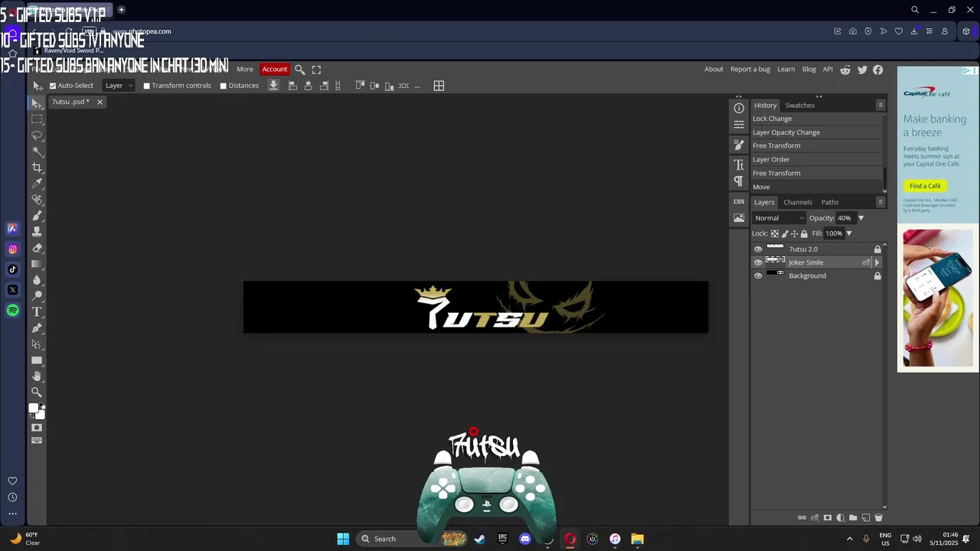Select the Crop tool
Viewport: 980px width, 551px height.
click(x=37, y=168)
